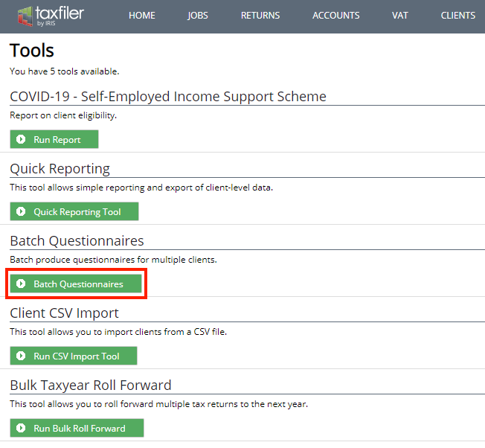Screen dimensions: 485x448
Task: Click the COVID-19 Self-Employed Income Support Scheme heading
Action: pos(168,97)
